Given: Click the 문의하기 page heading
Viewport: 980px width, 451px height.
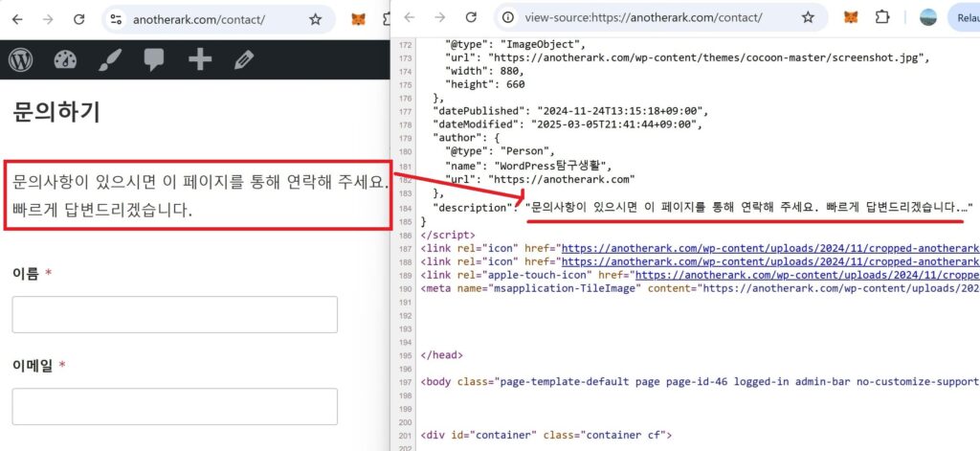Looking at the screenshot, I should pyautogui.click(x=56, y=113).
